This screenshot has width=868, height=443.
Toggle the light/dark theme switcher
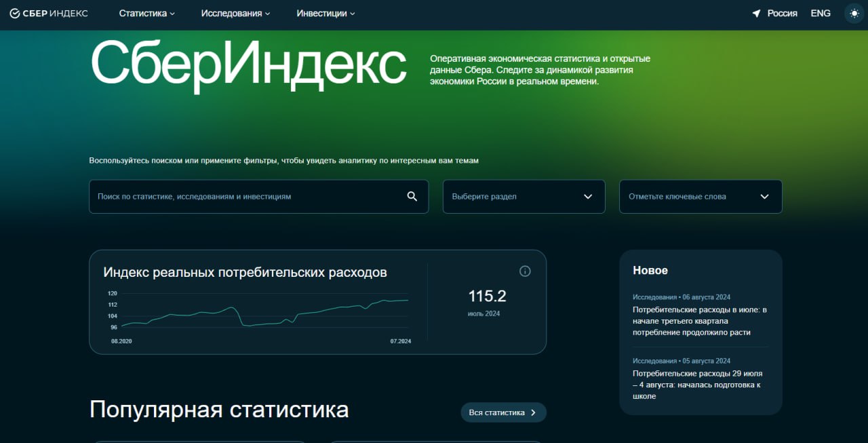853,13
